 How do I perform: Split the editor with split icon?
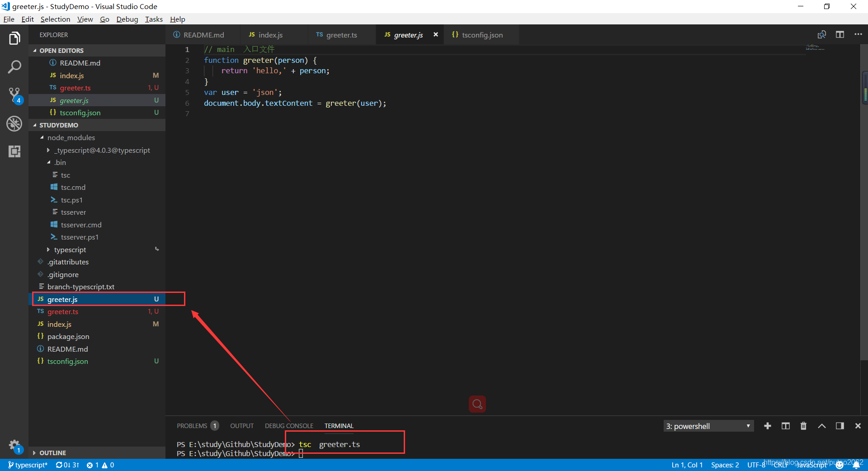840,35
